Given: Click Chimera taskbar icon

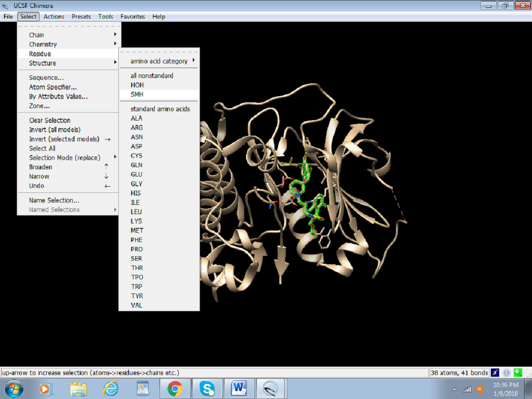Looking at the screenshot, I should tap(271, 389).
